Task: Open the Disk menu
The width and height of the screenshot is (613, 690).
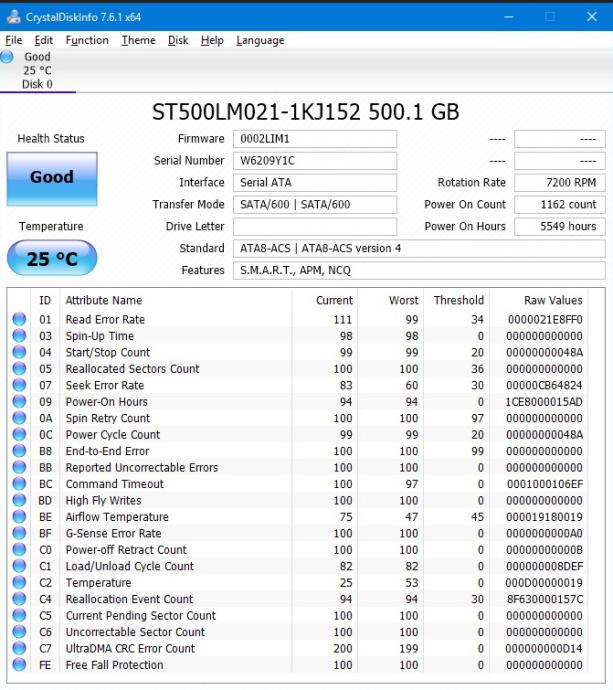Action: 178,40
